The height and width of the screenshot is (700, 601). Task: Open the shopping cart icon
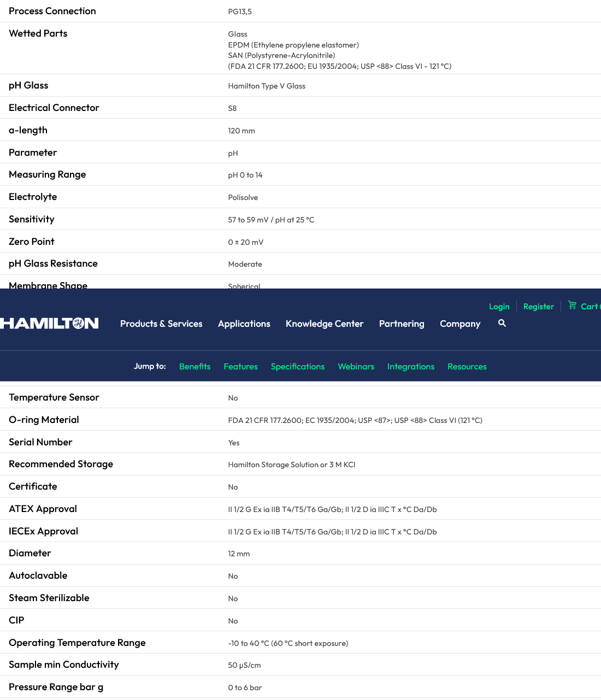pos(572,305)
